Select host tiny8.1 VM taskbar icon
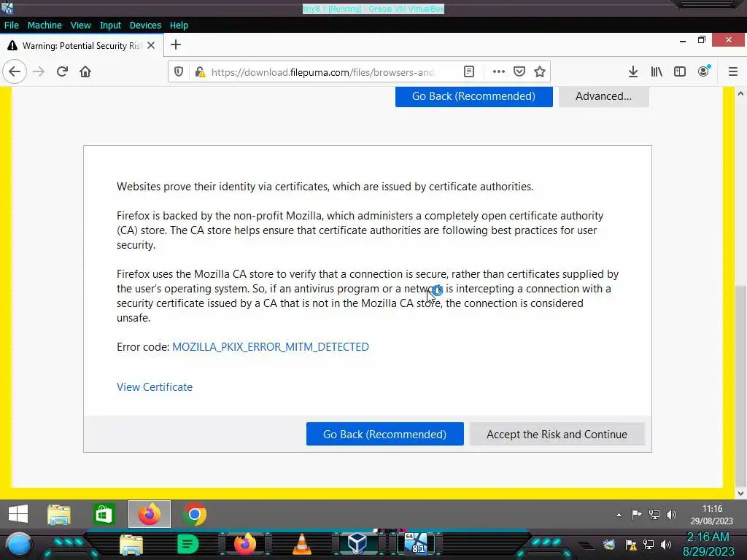Screen dimensions: 747x560 (417, 543)
